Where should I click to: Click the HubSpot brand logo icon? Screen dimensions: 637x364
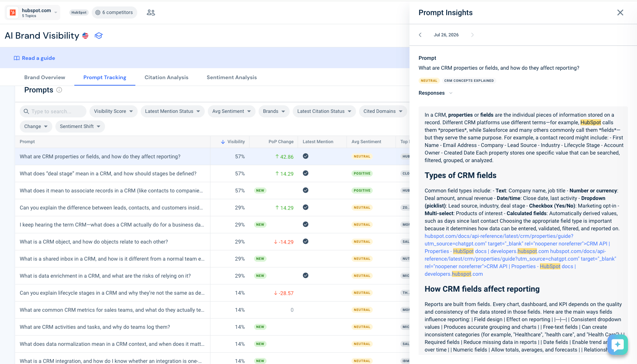(13, 12)
